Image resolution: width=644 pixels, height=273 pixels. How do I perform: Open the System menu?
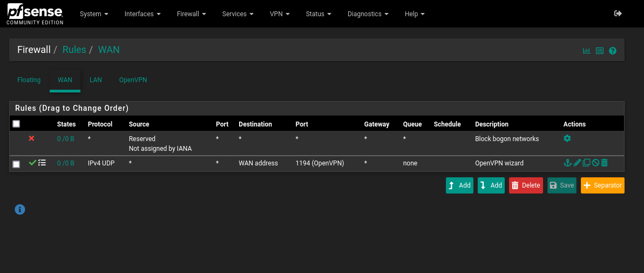pyautogui.click(x=94, y=14)
